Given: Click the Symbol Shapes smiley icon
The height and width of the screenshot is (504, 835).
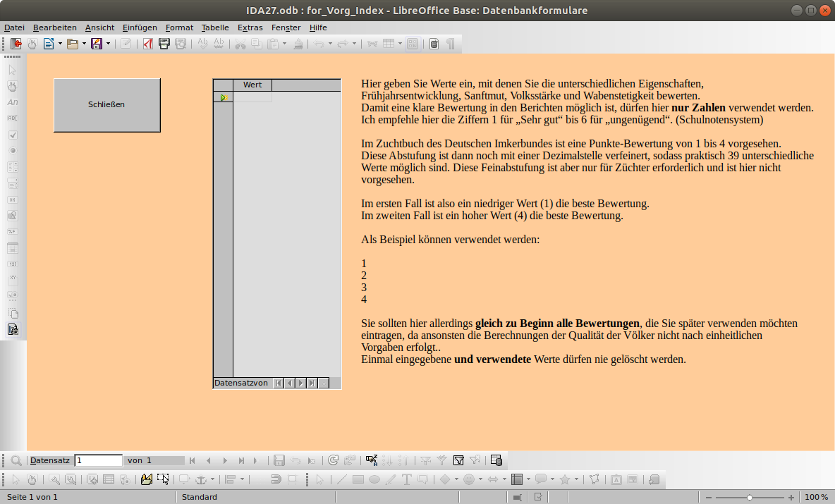Looking at the screenshot, I should tap(468, 479).
